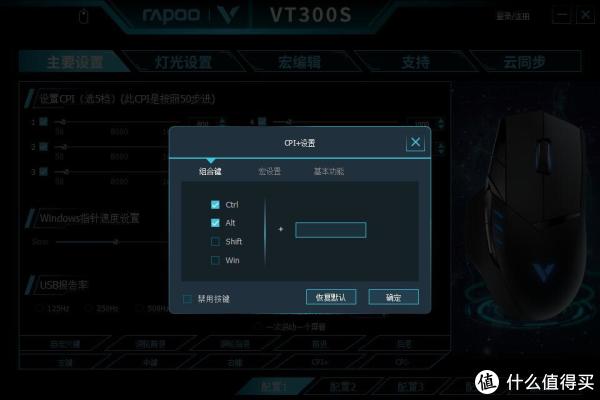Open the 云同步 cloud sync tab
Viewport: 600px width, 400px height.
tap(524, 62)
